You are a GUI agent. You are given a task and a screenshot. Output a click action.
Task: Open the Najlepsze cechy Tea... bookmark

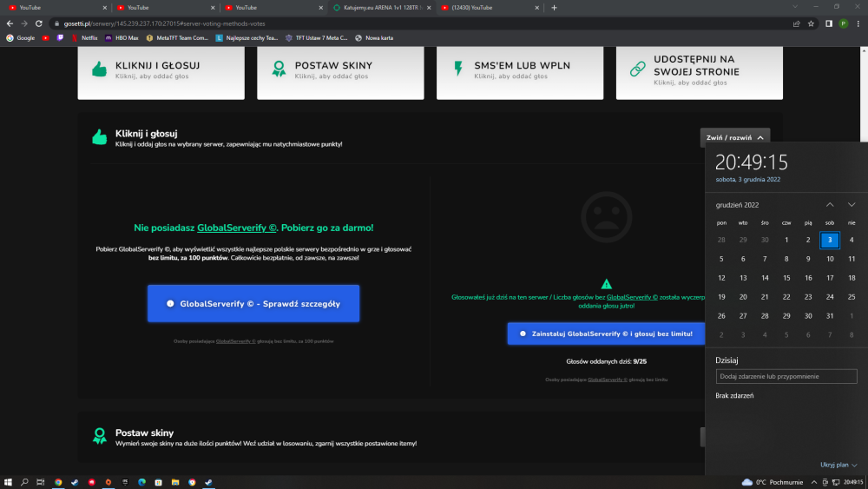coord(247,38)
